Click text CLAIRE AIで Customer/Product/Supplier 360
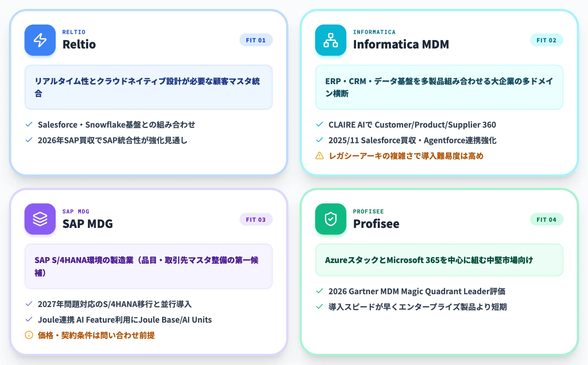The width and height of the screenshot is (588, 365). [412, 125]
